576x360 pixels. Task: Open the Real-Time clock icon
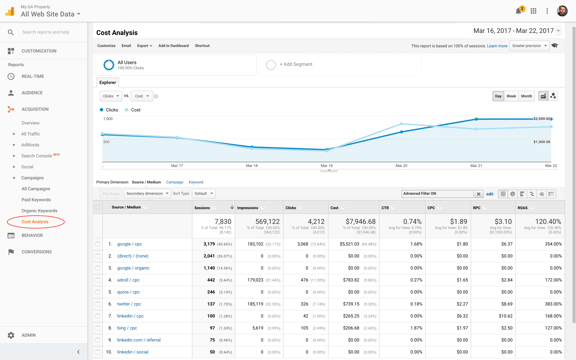coord(11,76)
